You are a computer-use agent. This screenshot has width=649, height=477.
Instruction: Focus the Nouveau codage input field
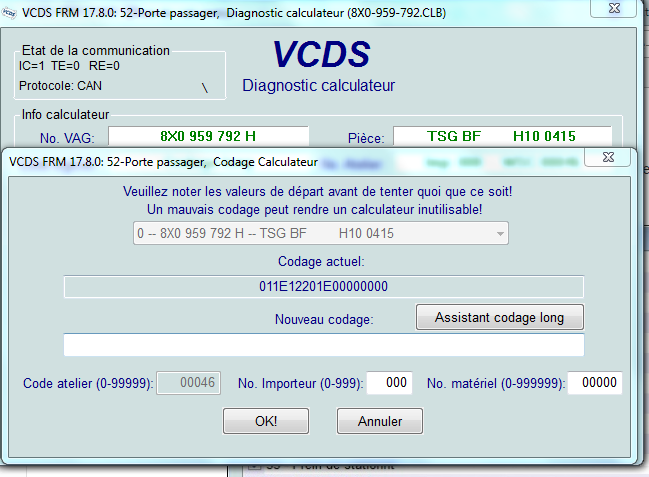[323, 345]
